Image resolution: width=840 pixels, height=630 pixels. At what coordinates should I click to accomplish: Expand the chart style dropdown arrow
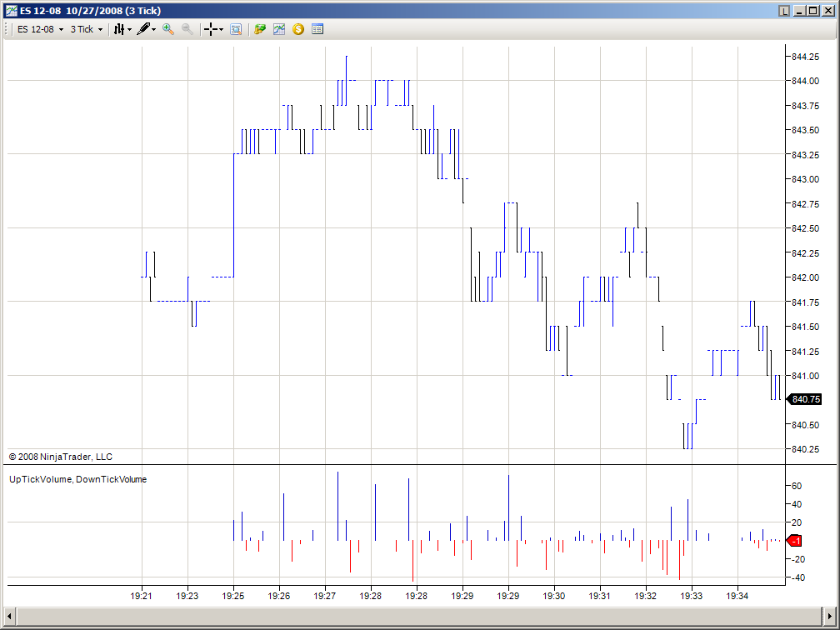click(x=130, y=29)
